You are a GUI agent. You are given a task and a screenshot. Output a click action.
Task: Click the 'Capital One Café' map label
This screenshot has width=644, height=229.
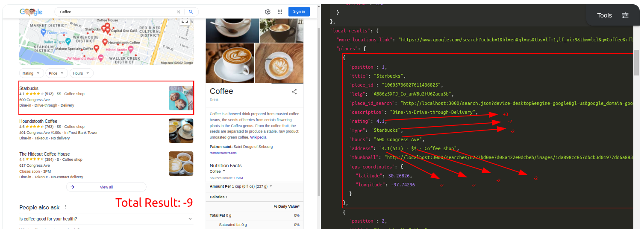pyautogui.click(x=124, y=31)
